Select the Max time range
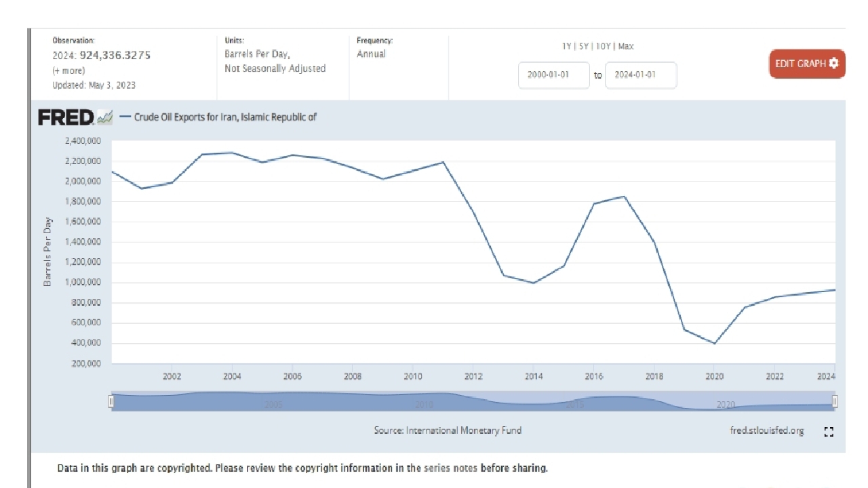The image size is (868, 488). click(626, 46)
